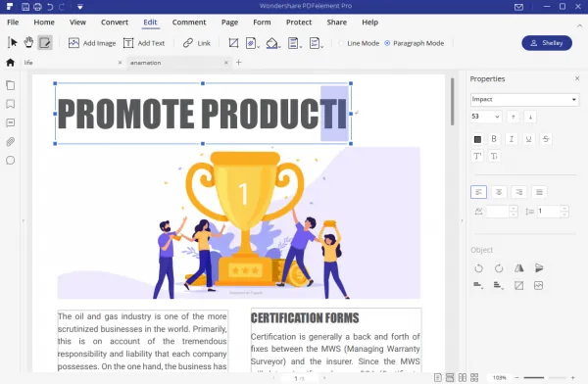Insert a Link from the toolbar

(x=197, y=43)
